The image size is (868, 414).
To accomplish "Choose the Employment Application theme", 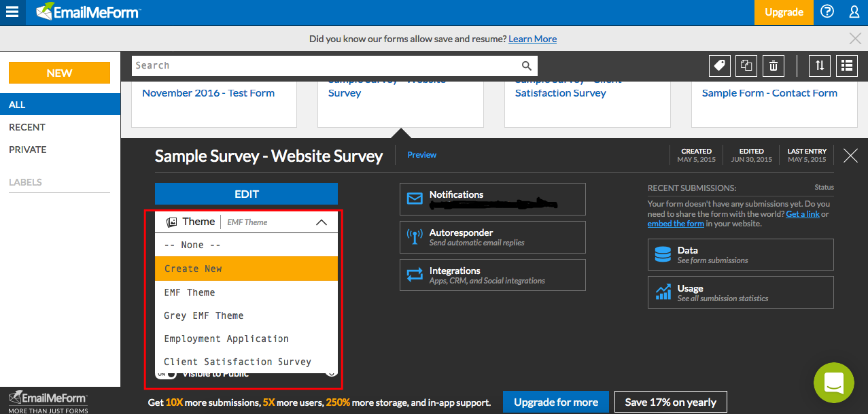I will pos(246,339).
